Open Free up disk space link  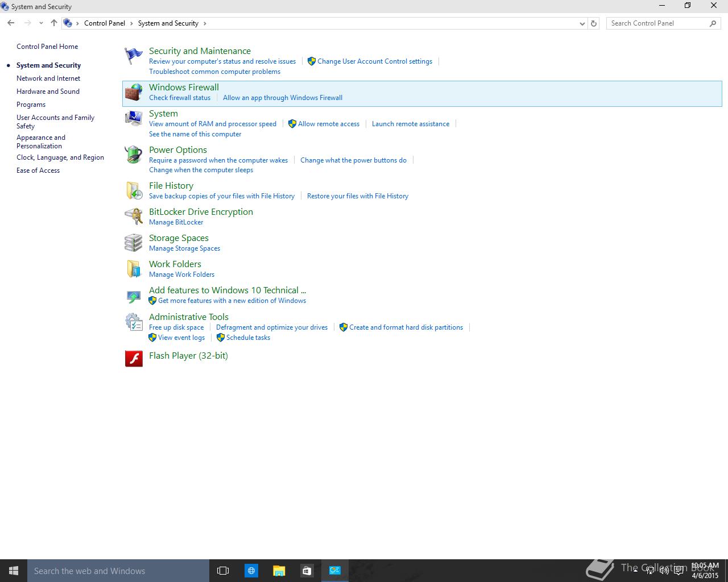[x=176, y=327]
